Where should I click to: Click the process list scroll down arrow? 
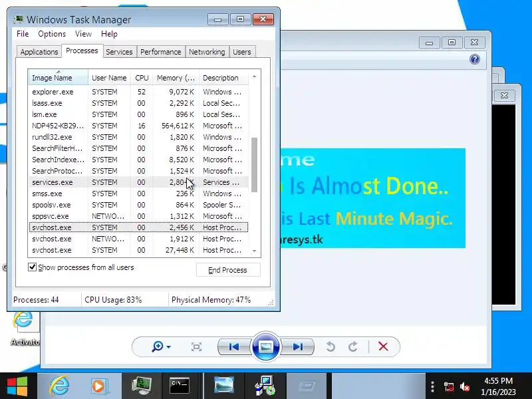[255, 251]
